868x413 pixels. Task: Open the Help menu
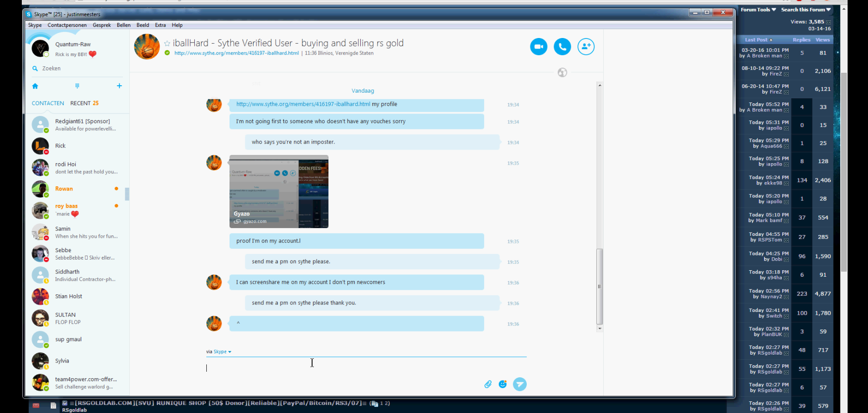[x=177, y=25]
